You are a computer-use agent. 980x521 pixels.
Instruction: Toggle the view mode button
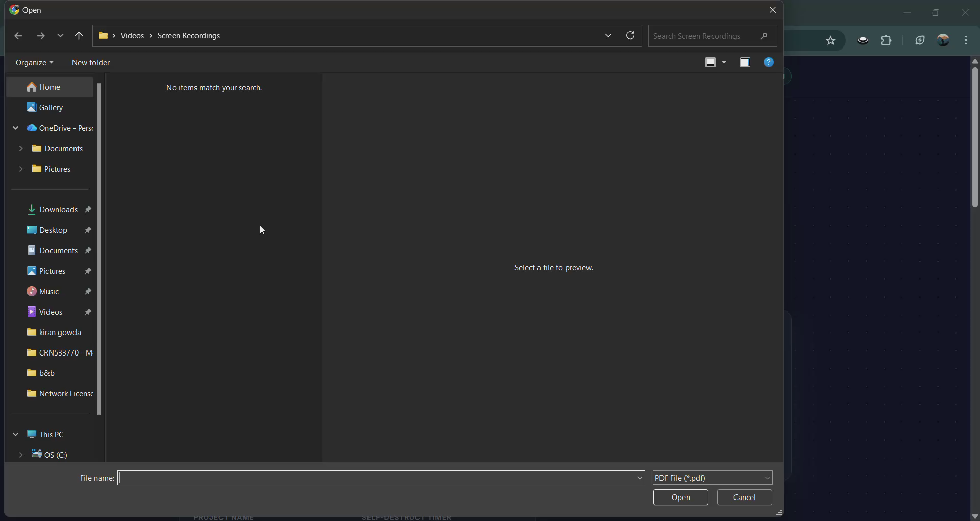click(711, 62)
